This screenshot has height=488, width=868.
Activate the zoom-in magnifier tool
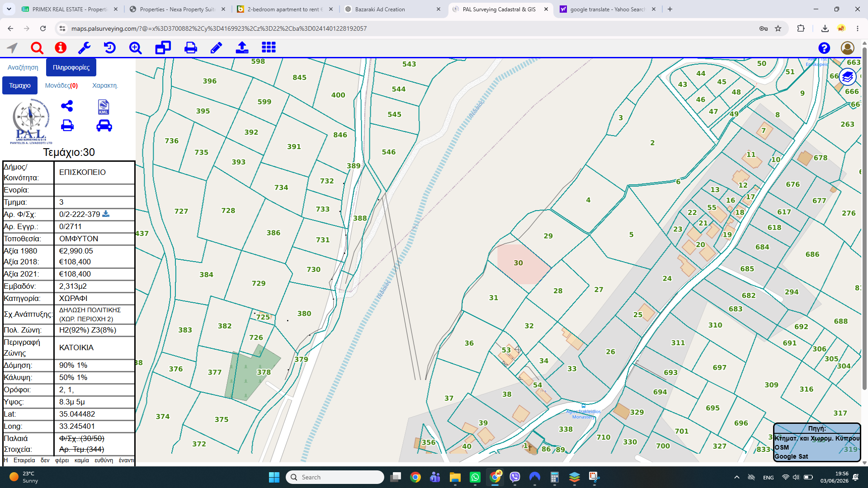tap(135, 47)
